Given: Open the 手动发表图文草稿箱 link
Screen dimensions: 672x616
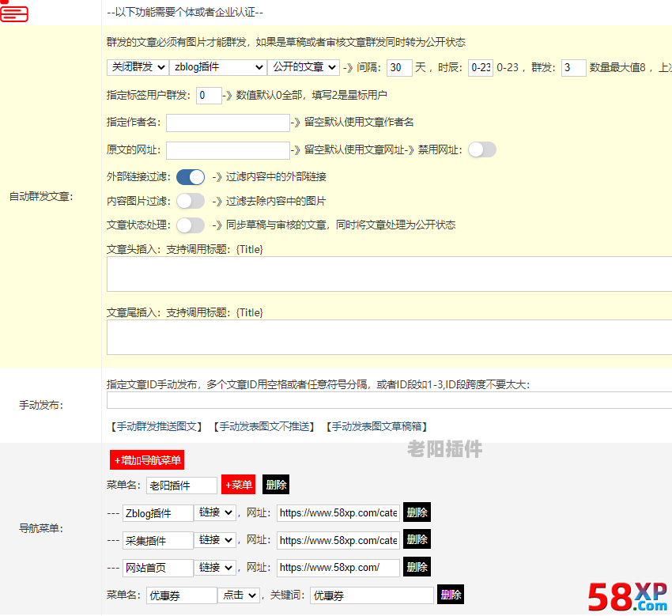Looking at the screenshot, I should (379, 425).
